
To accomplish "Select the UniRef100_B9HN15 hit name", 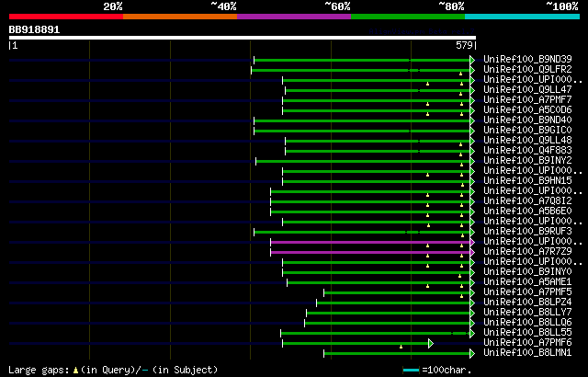I will tap(527, 181).
